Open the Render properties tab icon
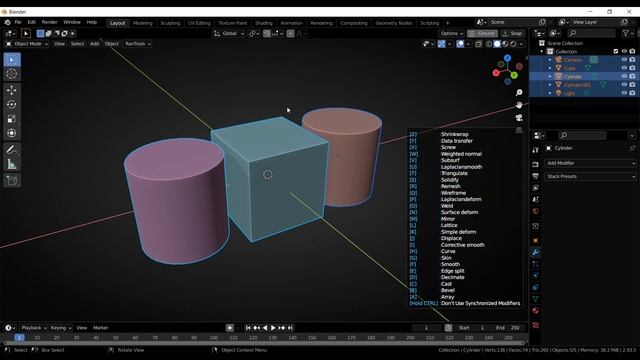 (x=536, y=164)
